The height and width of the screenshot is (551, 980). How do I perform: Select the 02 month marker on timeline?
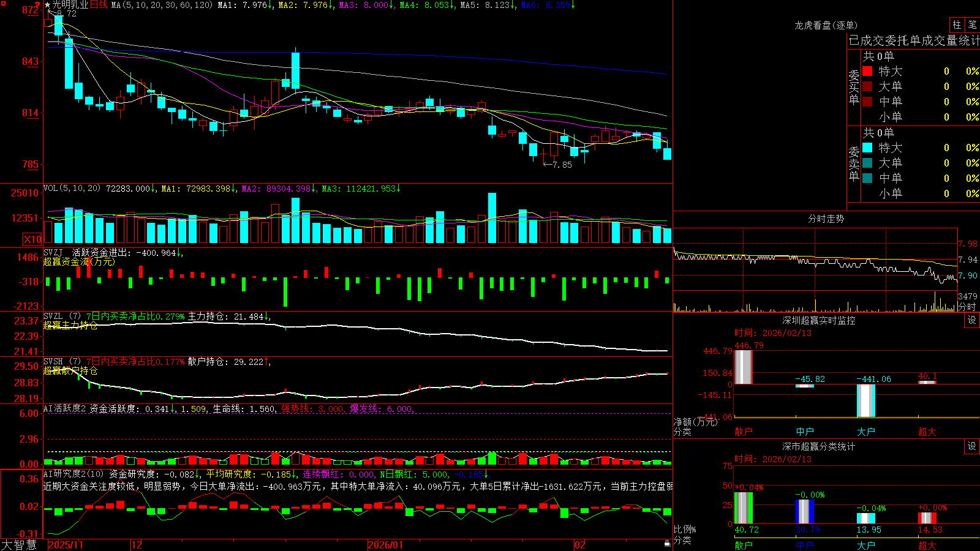click(x=580, y=545)
